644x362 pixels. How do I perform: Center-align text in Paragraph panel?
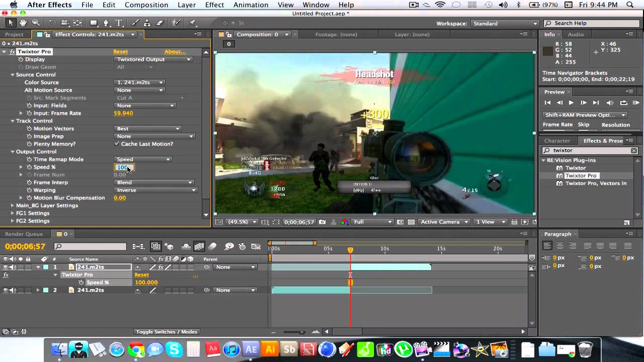[x=560, y=246]
